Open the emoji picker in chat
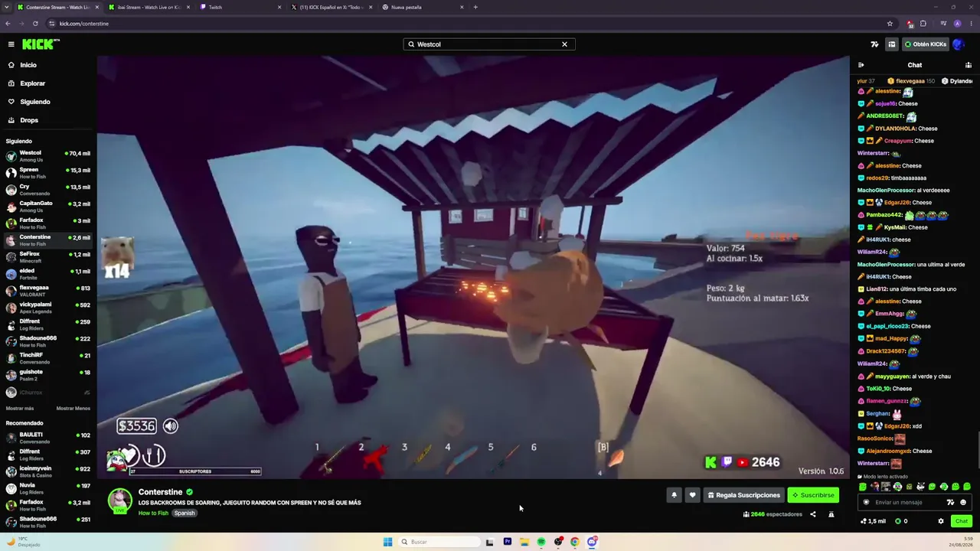The image size is (980, 551). (x=963, y=503)
